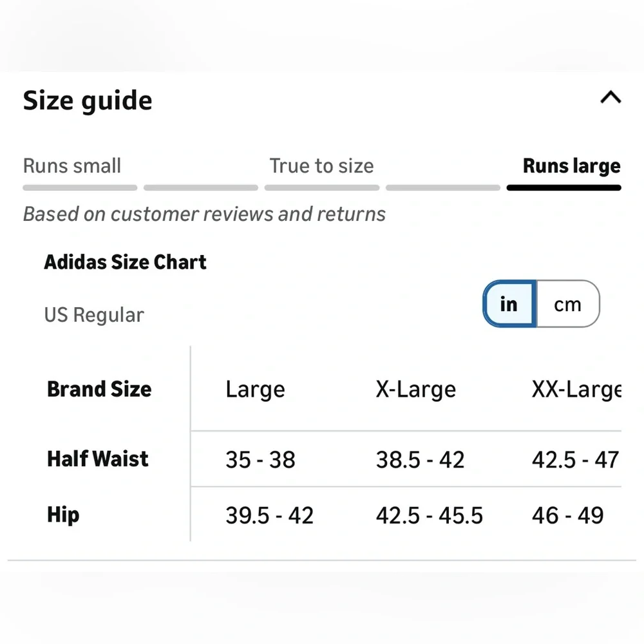Click the Adidas Size Chart title
644x644 pixels.
[126, 262]
